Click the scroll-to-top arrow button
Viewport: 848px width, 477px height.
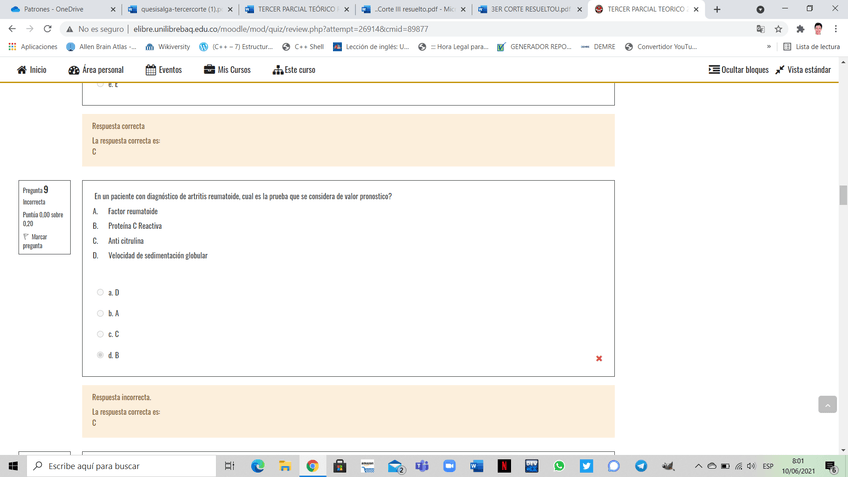click(x=827, y=405)
